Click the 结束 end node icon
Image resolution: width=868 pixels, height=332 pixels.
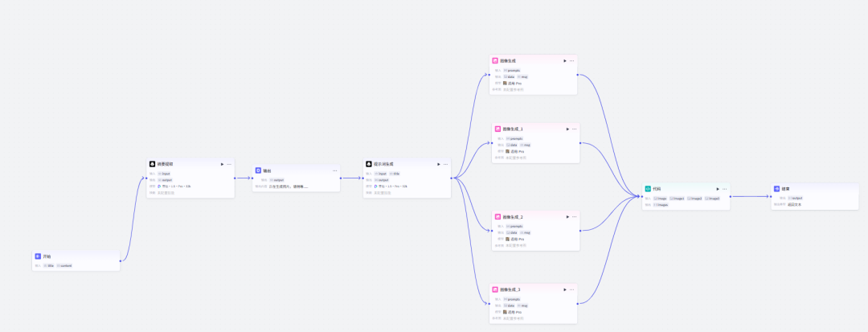pyautogui.click(x=776, y=189)
